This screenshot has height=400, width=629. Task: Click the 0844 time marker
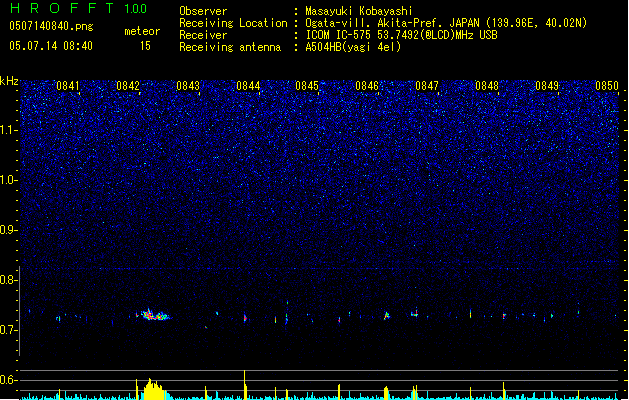click(248, 86)
